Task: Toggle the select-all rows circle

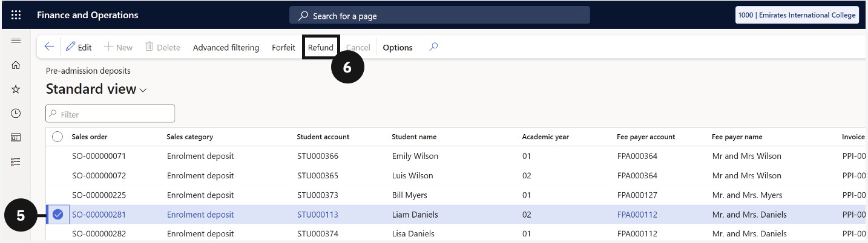Action: [58, 137]
